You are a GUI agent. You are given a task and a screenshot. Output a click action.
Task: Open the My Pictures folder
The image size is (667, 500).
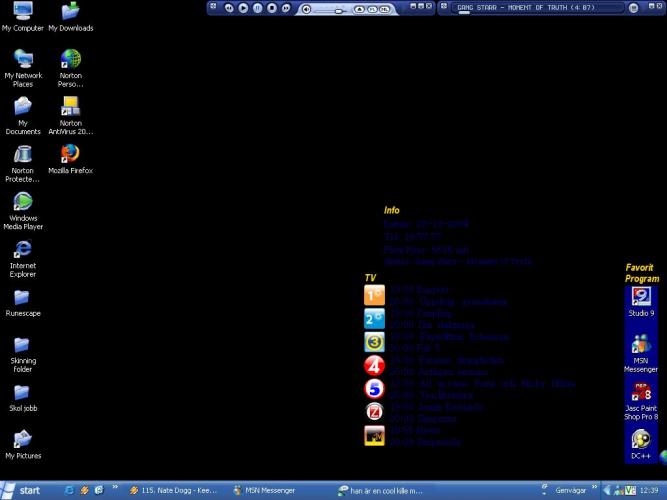[23, 445]
